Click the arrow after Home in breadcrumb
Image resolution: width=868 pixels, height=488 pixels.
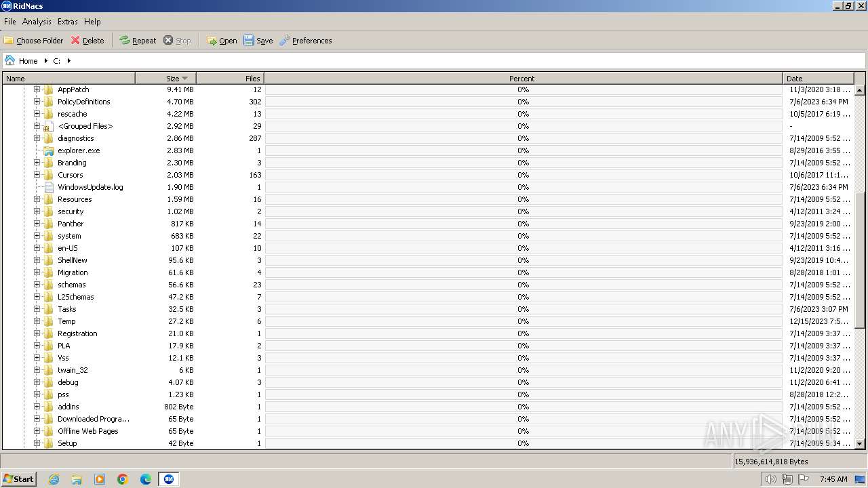[46, 61]
